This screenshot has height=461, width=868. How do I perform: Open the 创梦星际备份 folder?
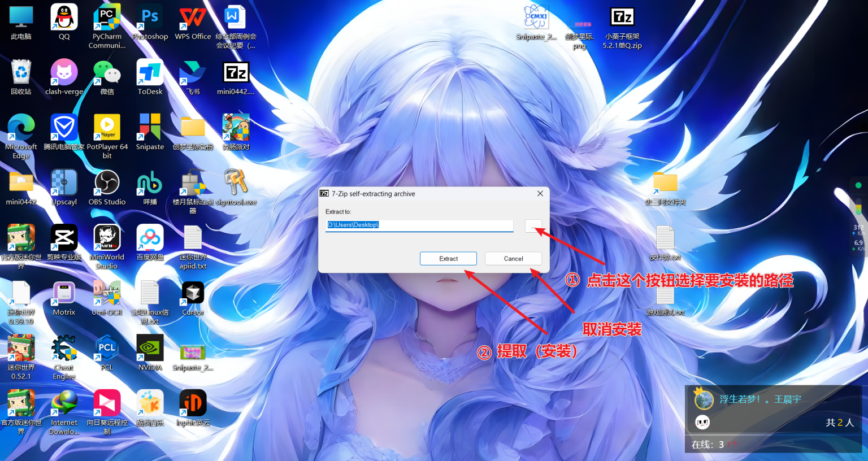(193, 133)
